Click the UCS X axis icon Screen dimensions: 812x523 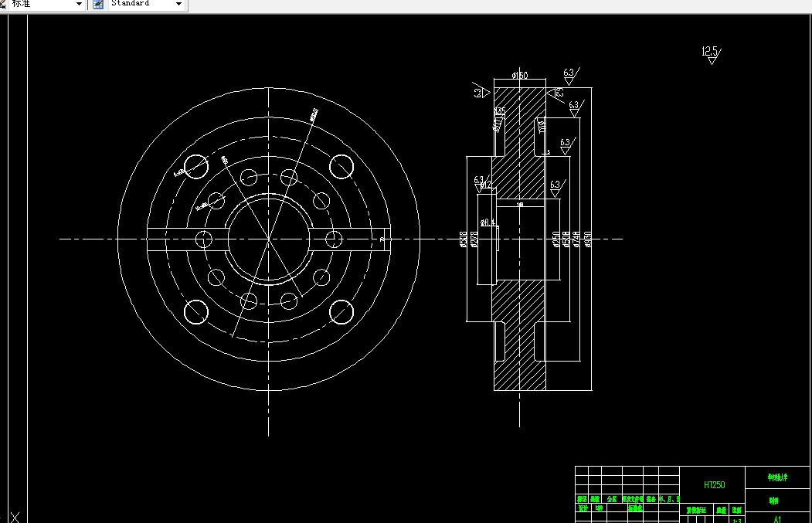(15, 517)
